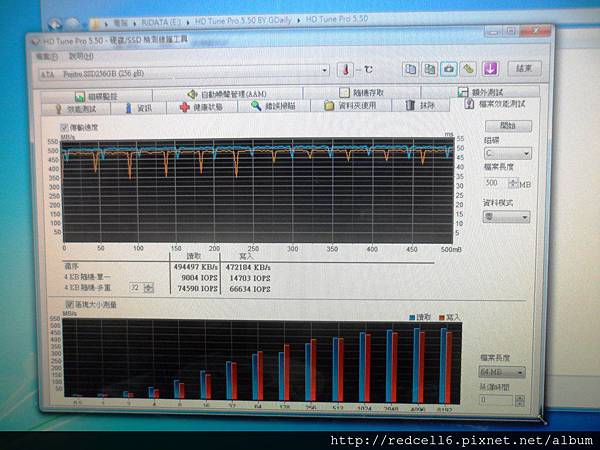Switch to the 效能測試 benchmark tab

[76, 109]
